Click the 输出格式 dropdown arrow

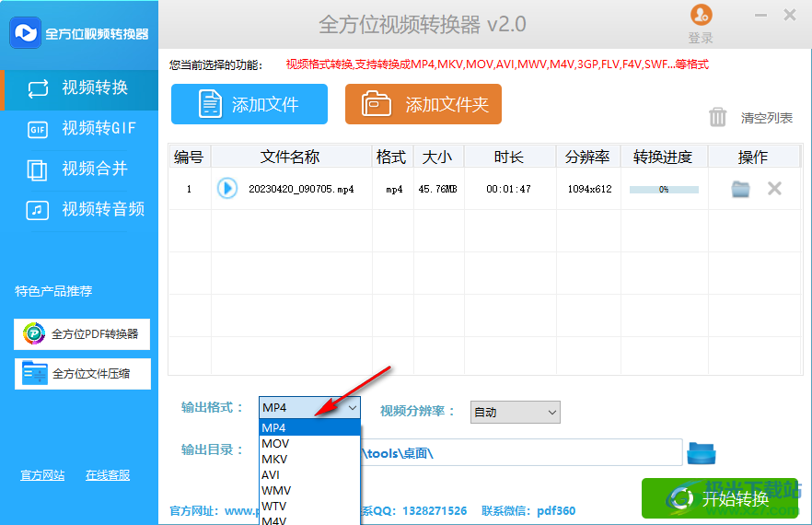click(352, 408)
